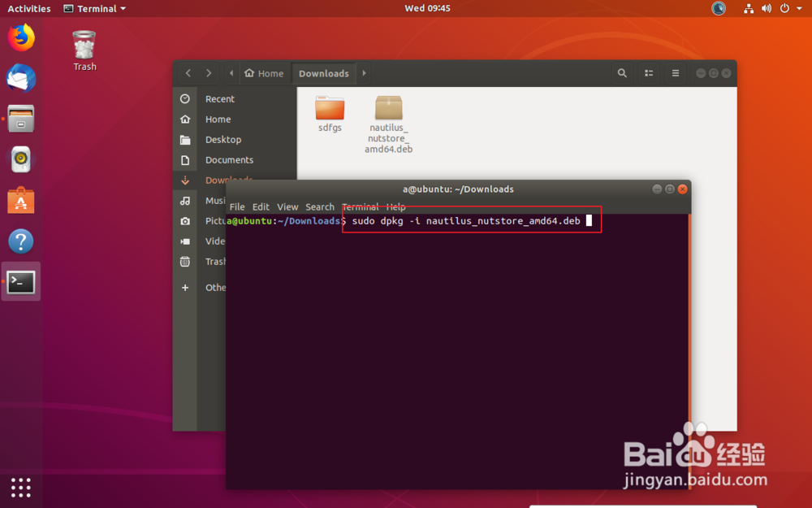Select Documents in the Files sidebar
Screen dimensions: 812x508
(x=228, y=159)
